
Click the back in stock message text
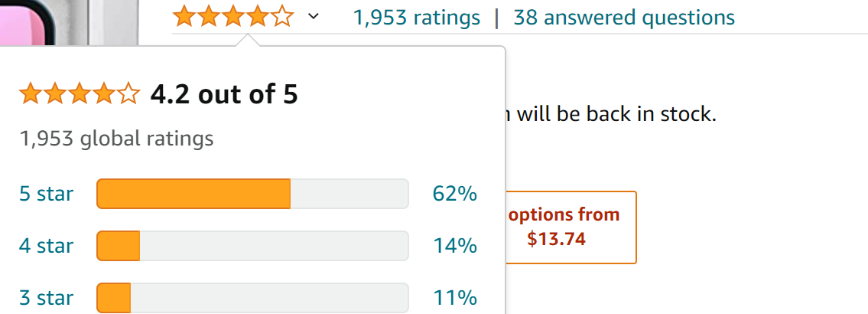[612, 113]
